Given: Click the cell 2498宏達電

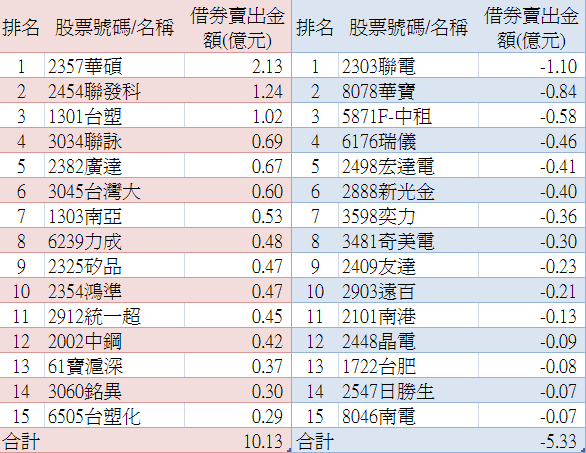Looking at the screenshot, I should [408, 166].
